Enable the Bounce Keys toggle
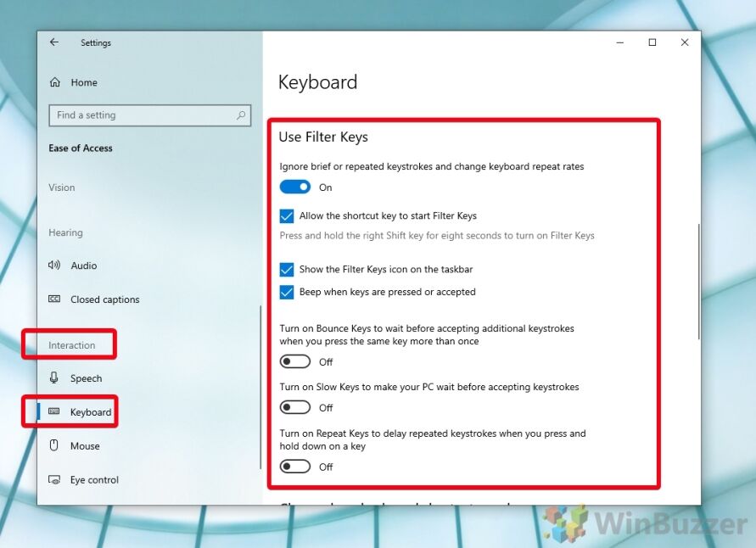 click(295, 361)
